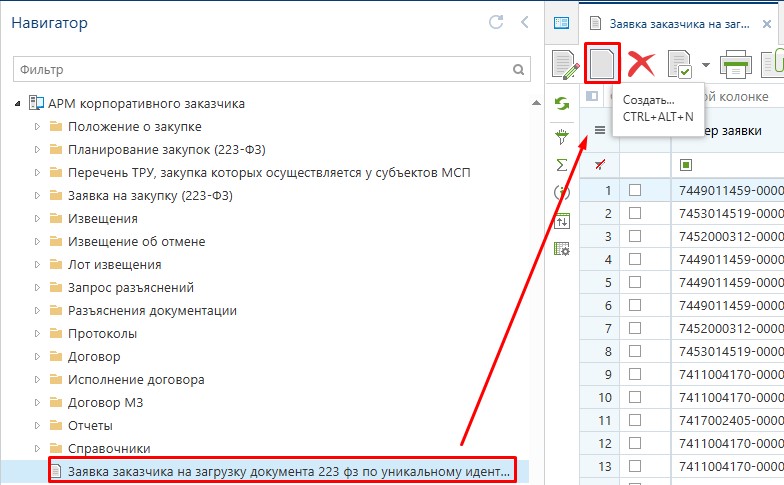784x485 pixels.
Task: Select the Отчеты folder
Action: pyautogui.click(x=90, y=426)
